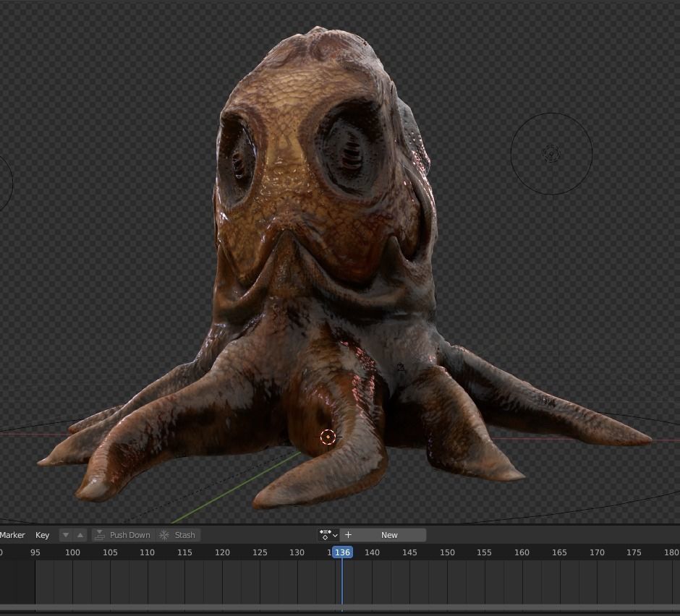This screenshot has height=616, width=680.
Task: Open the action browse dropdown
Action: pos(328,535)
